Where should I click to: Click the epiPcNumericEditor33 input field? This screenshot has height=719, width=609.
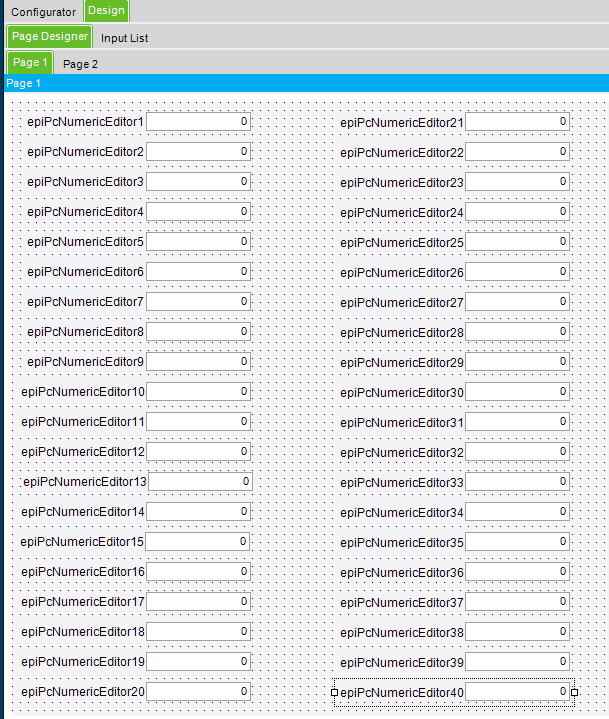pyautogui.click(x=518, y=481)
